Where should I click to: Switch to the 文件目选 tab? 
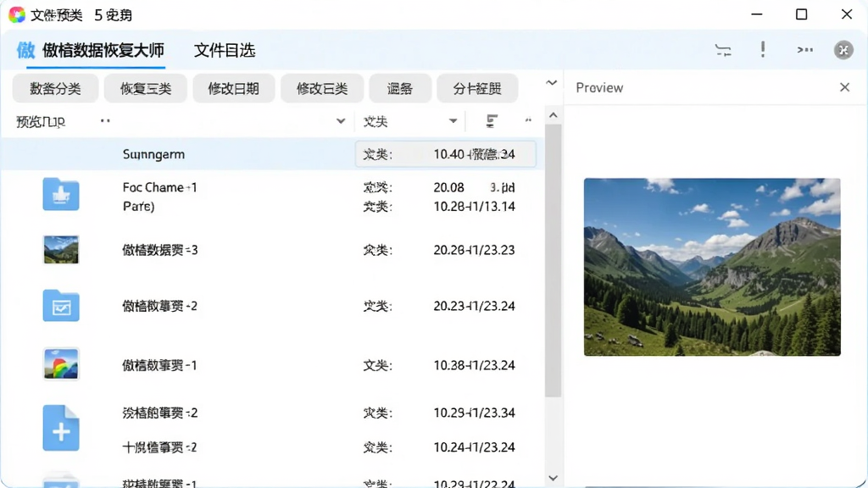tap(224, 50)
